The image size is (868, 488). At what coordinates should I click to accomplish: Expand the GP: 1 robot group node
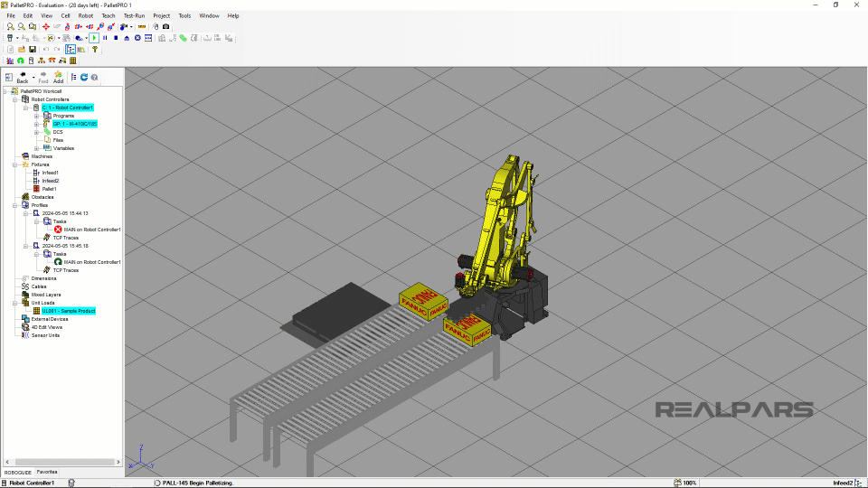36,124
